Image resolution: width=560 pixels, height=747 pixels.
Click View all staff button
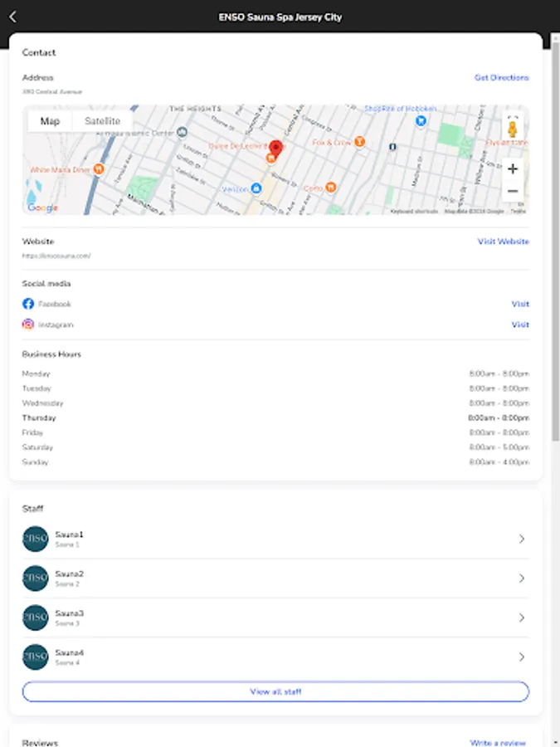[275, 691]
